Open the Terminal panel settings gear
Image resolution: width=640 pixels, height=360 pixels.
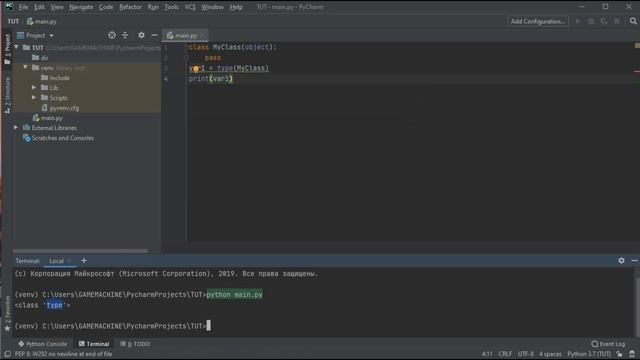coord(621,260)
